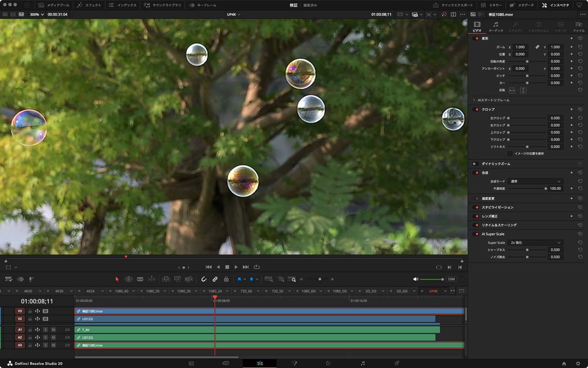Image resolution: width=588 pixels, height=368 pixels.
Task: Click the blue flag icon
Action: (x=239, y=279)
